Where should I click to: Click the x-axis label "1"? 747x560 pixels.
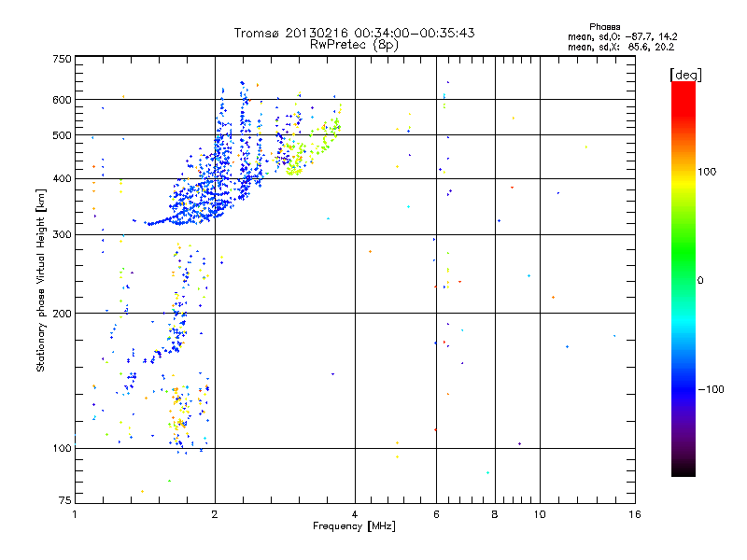[x=75, y=514]
